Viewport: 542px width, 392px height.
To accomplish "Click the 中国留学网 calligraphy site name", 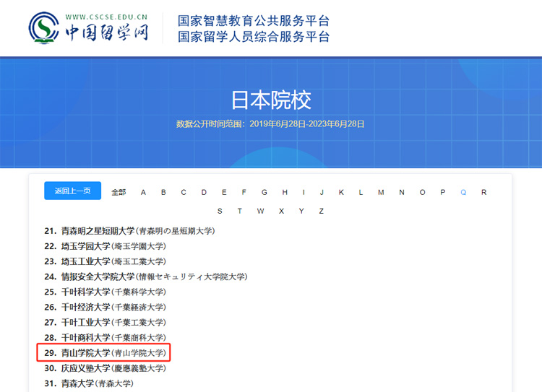I will tap(107, 32).
